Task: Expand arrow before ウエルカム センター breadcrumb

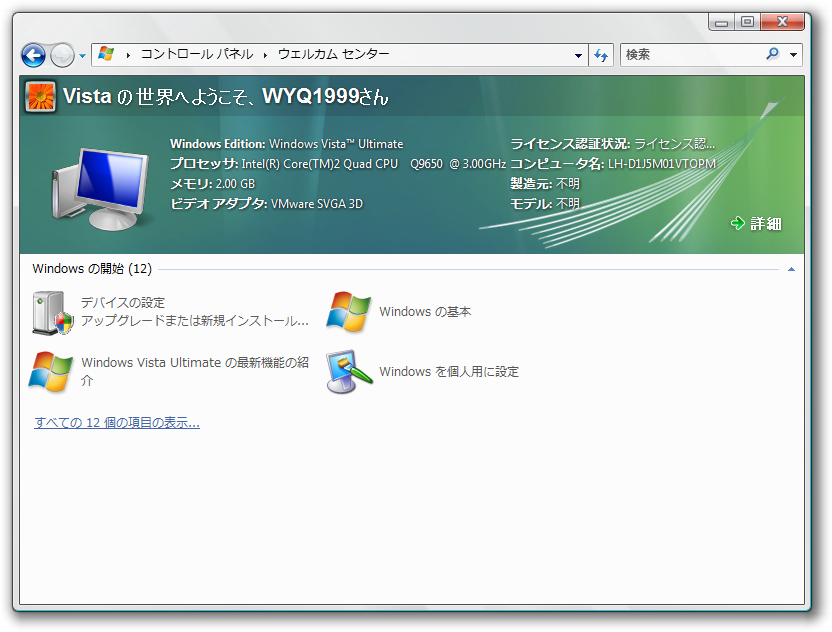Action: [265, 55]
